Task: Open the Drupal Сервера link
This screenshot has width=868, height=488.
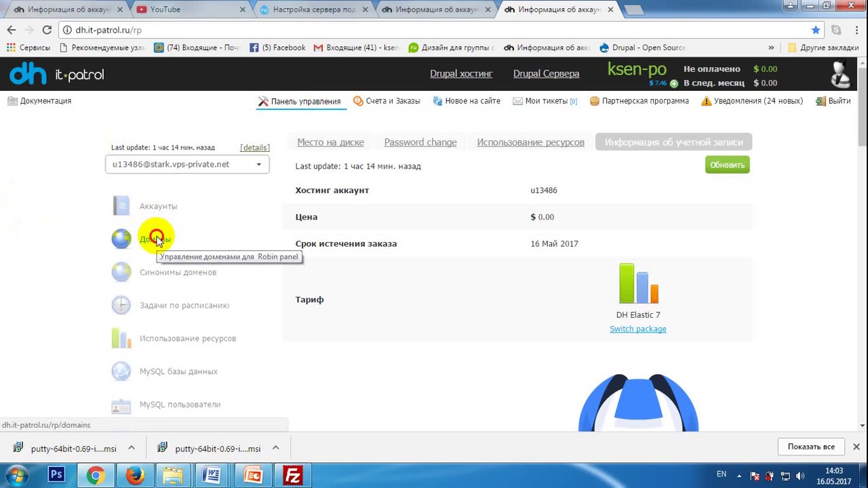Action: coord(546,73)
